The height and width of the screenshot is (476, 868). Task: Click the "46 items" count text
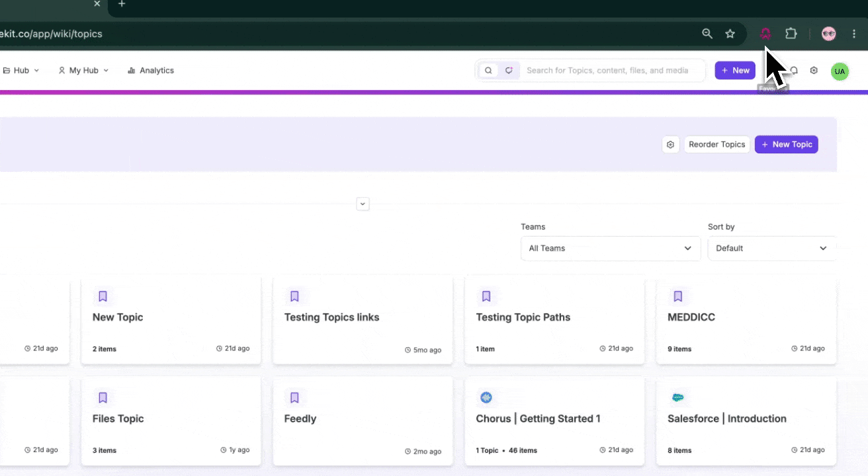(x=523, y=451)
